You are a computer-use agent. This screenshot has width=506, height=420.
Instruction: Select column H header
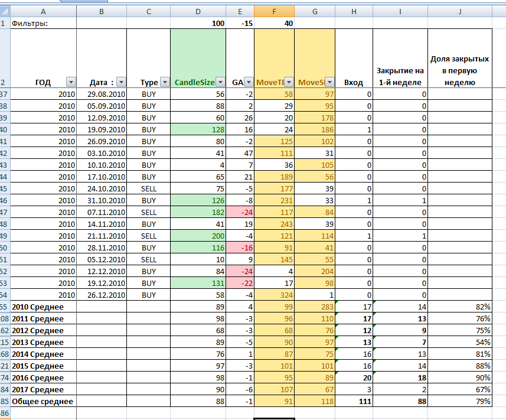(354, 12)
